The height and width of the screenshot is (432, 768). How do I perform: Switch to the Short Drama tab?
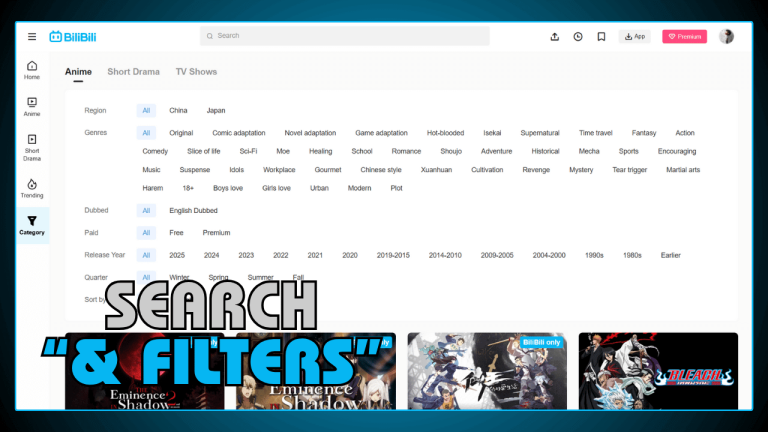click(133, 72)
